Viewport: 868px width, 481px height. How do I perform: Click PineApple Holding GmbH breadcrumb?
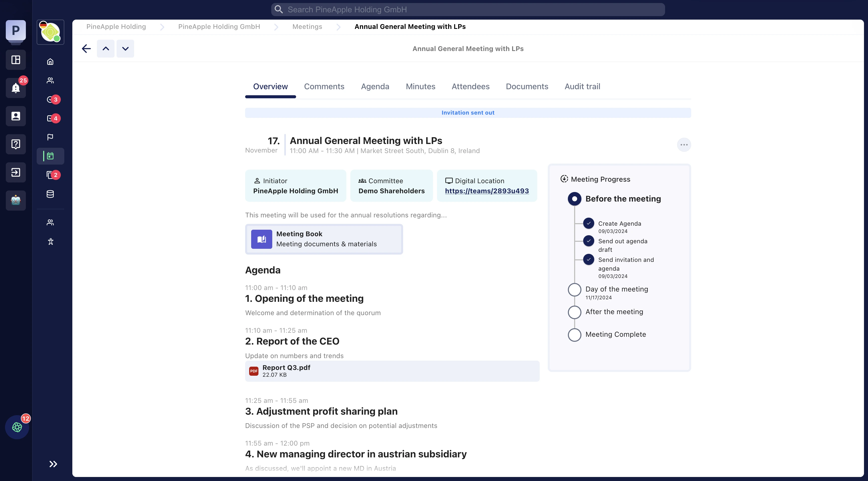219,27
